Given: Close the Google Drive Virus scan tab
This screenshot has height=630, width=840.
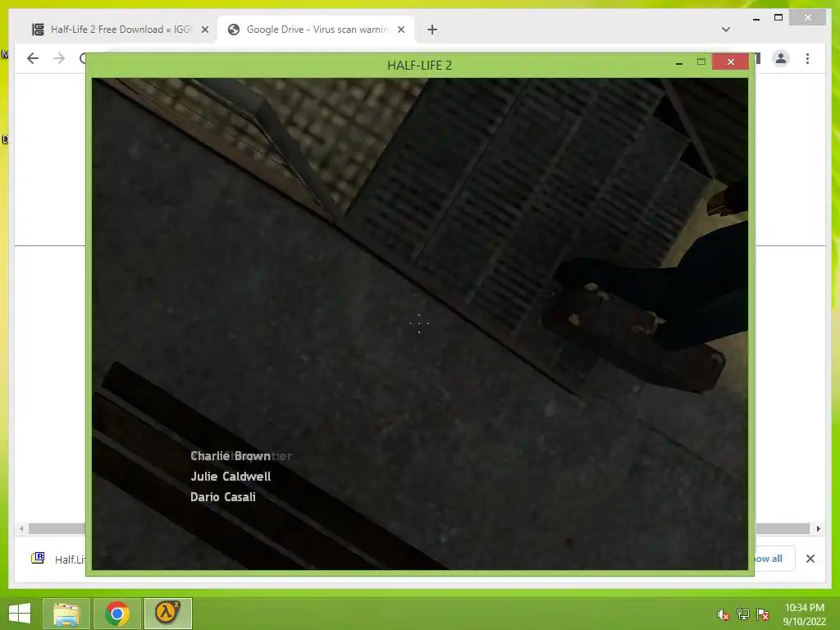Looking at the screenshot, I should (400, 30).
